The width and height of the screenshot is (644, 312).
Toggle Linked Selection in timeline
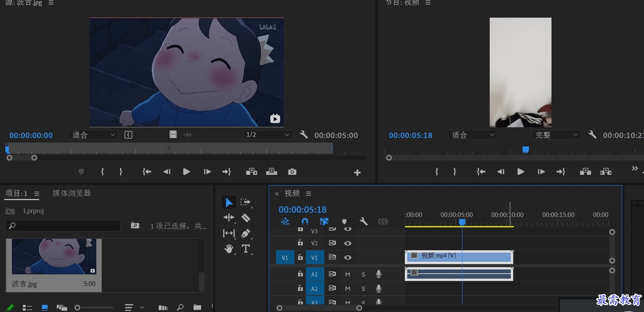324,222
